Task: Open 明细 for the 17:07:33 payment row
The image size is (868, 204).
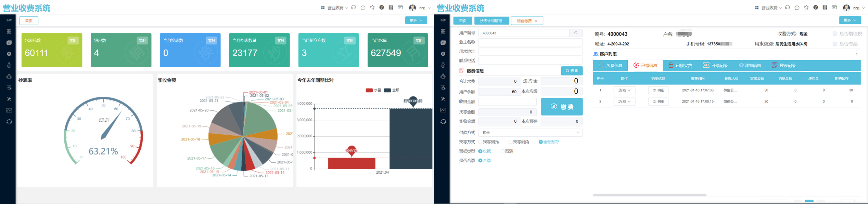Action: pos(659,90)
